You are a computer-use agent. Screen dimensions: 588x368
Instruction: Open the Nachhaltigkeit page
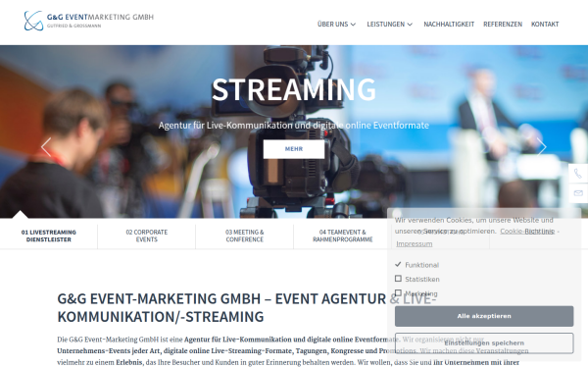click(449, 24)
